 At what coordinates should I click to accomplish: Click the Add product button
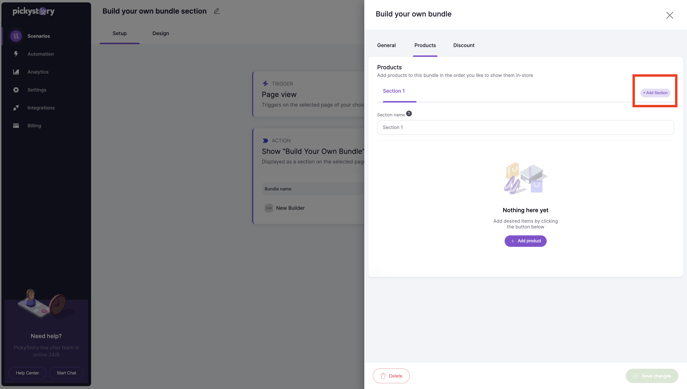point(525,241)
